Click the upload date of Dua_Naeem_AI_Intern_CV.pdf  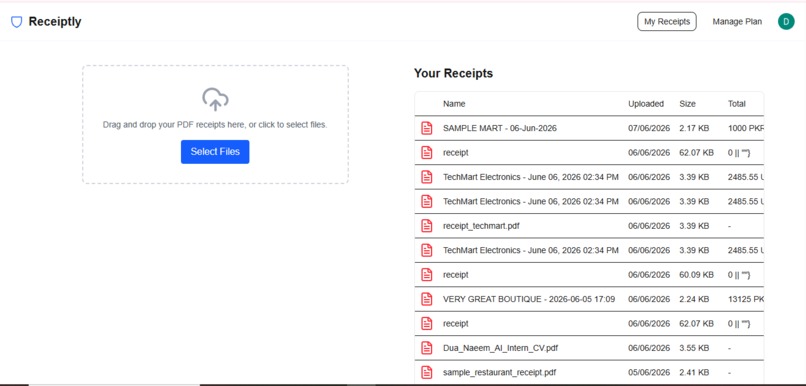tap(649, 348)
